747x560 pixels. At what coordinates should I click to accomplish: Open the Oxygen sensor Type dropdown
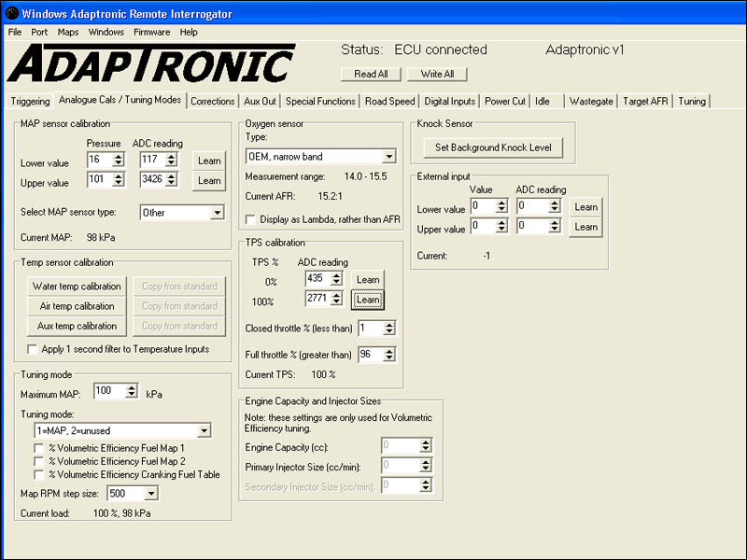pos(388,156)
